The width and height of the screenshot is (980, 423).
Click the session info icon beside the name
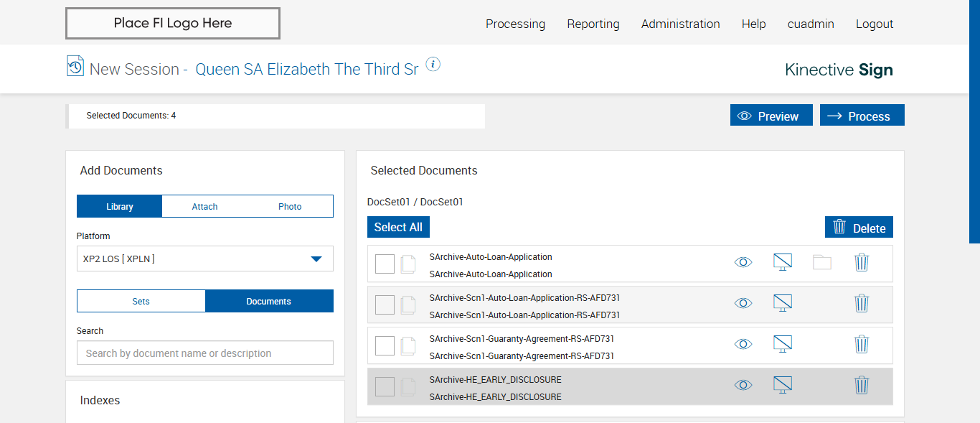click(433, 65)
